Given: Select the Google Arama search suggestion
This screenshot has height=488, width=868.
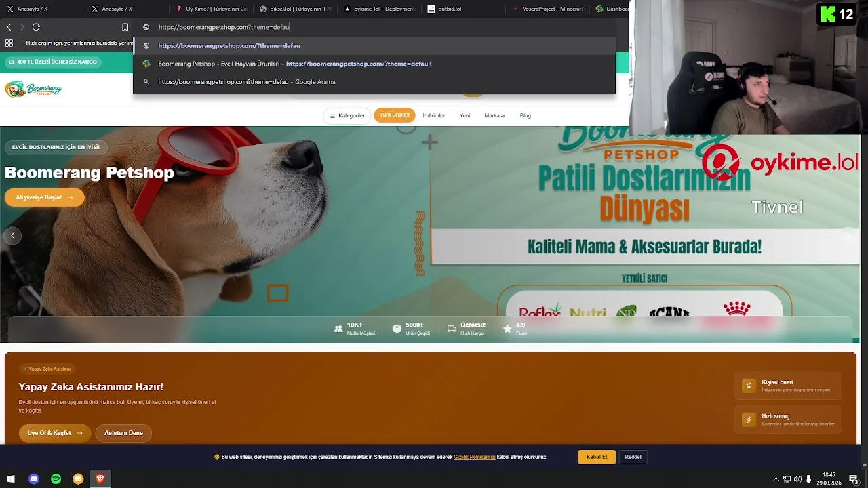Looking at the screenshot, I should pos(374,81).
